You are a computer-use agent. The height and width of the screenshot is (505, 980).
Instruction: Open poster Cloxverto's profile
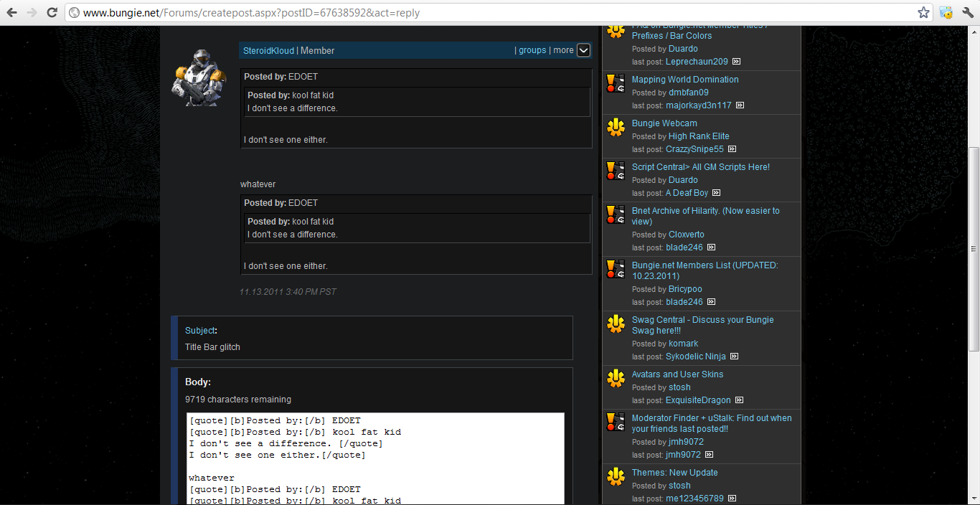687,235
